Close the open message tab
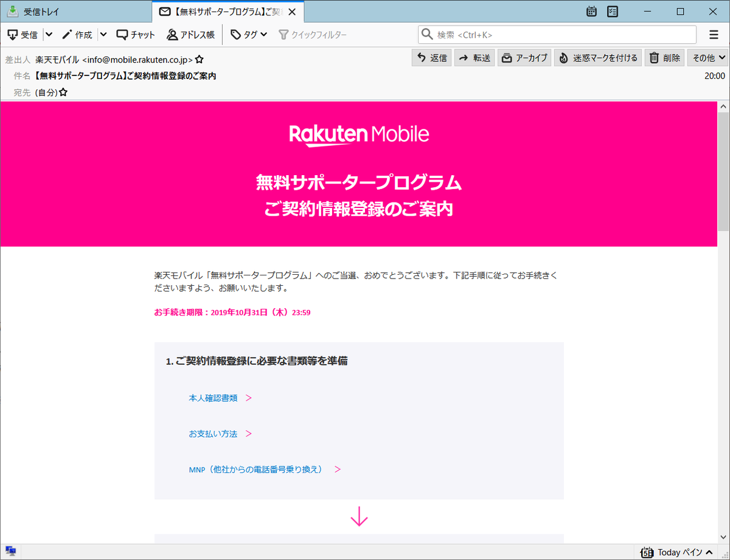Viewport: 730px width, 560px height. [293, 12]
